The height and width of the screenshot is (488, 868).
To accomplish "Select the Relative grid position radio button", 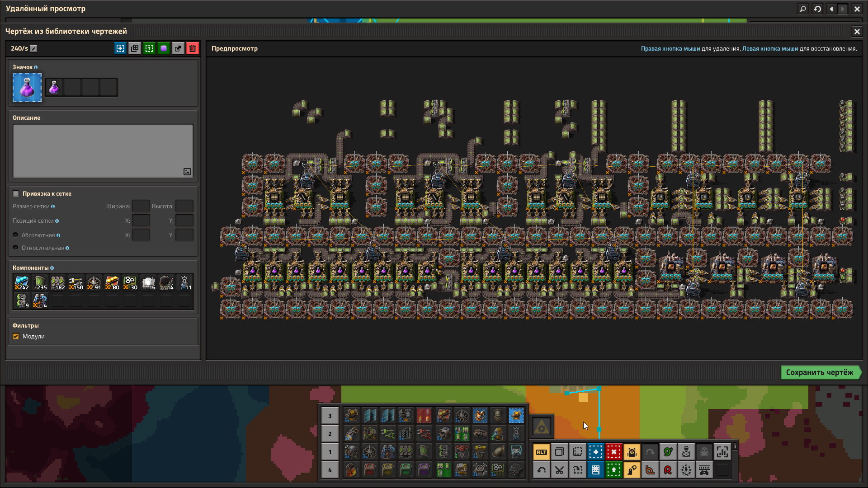I will point(15,248).
